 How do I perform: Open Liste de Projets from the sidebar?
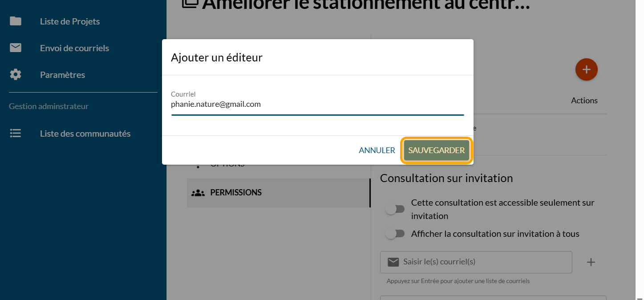[x=70, y=21]
